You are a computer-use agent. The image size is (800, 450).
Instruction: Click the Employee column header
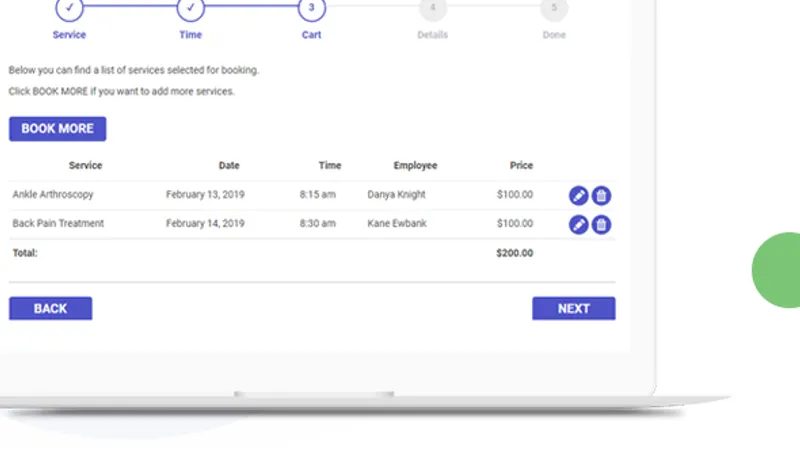click(415, 166)
